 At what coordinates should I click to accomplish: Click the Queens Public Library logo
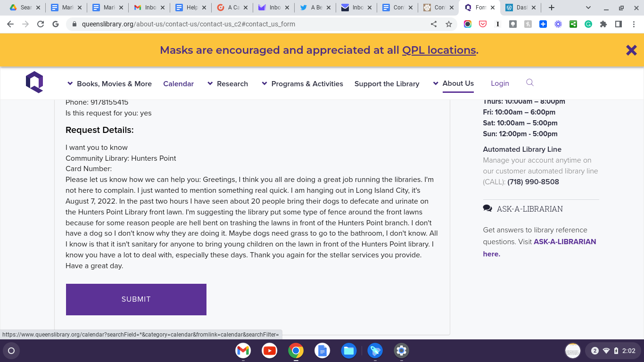pos(34,82)
